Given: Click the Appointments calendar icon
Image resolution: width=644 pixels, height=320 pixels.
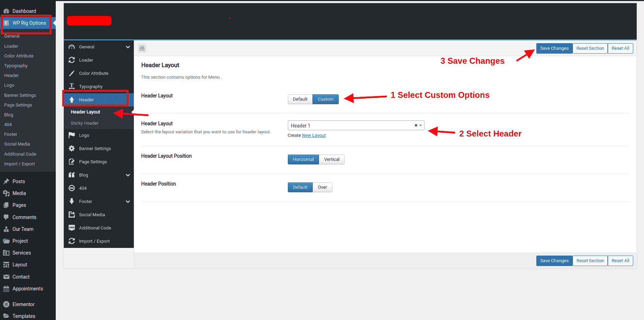Looking at the screenshot, I should [x=6, y=289].
